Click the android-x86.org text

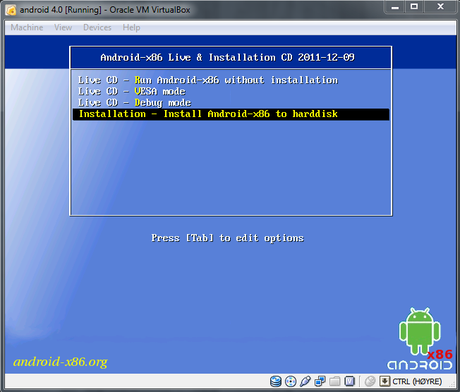click(x=60, y=362)
